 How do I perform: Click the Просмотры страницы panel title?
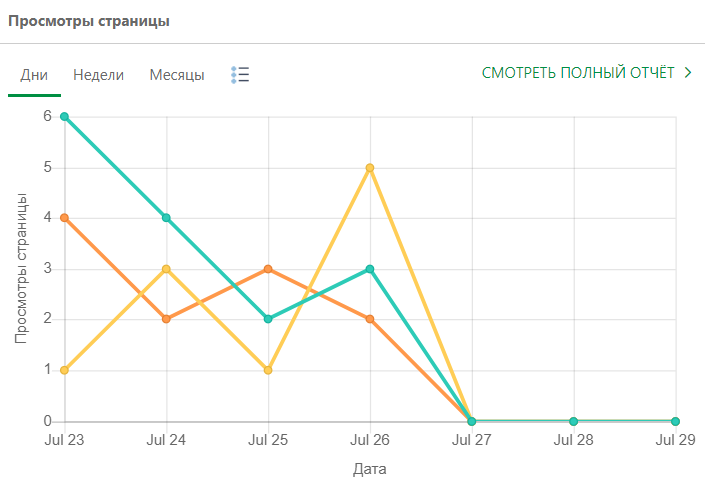click(89, 21)
